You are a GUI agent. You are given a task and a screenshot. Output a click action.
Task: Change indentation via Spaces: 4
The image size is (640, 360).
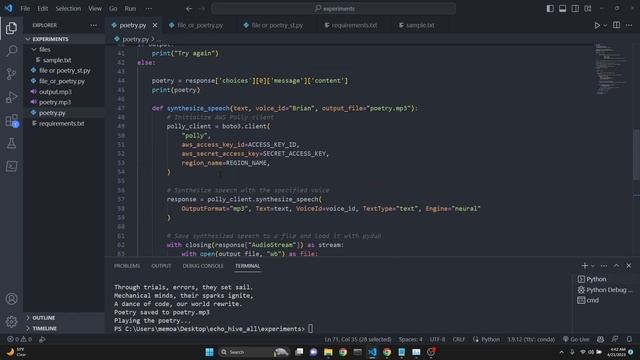point(411,339)
